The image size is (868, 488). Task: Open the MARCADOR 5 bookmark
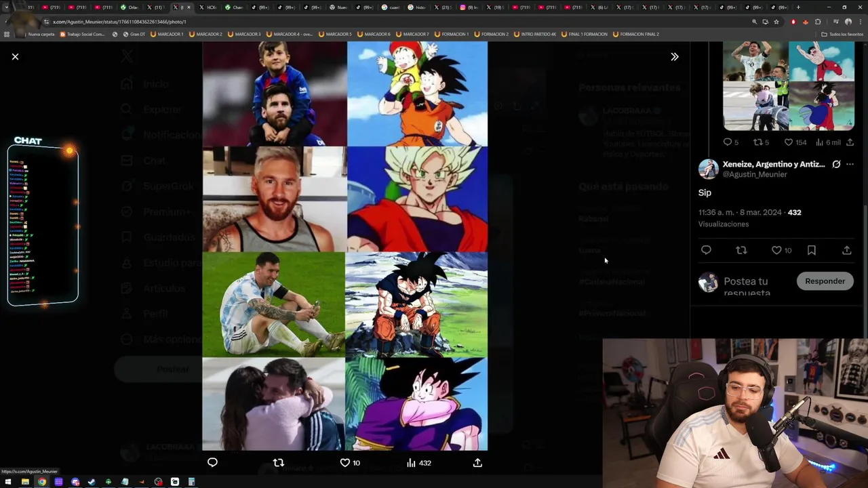[x=336, y=34]
